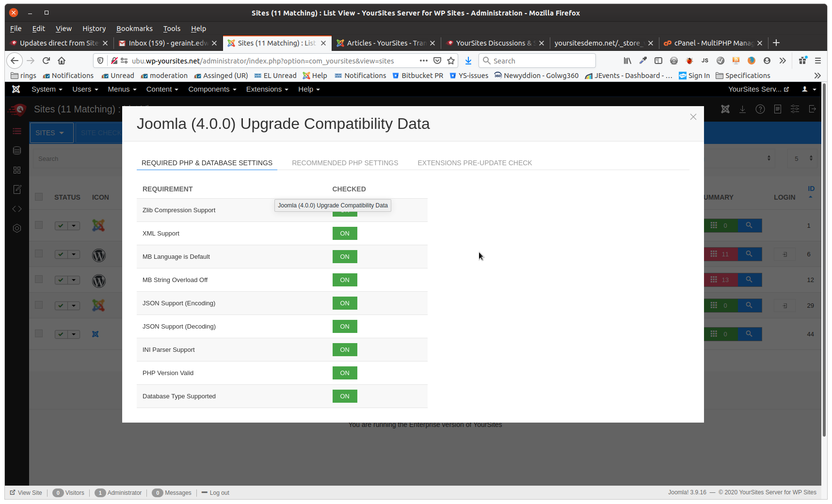Screen dimensions: 832x504
Task: Click the page vertical scrollbar
Action: (824, 260)
